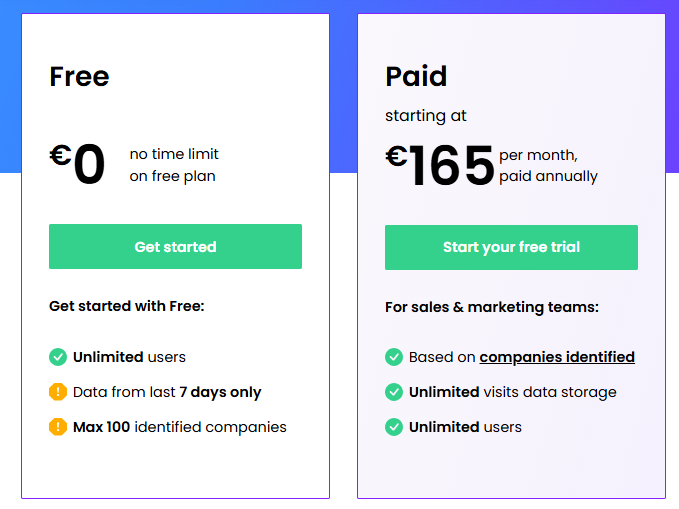The height and width of the screenshot is (509, 679).
Task: Select the Free plan heading
Action: [79, 77]
